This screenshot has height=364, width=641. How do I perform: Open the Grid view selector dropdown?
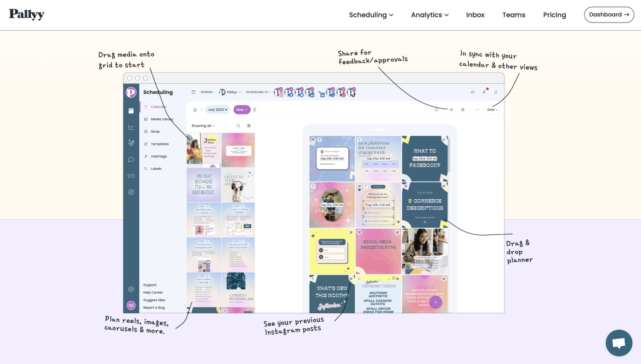(x=493, y=110)
